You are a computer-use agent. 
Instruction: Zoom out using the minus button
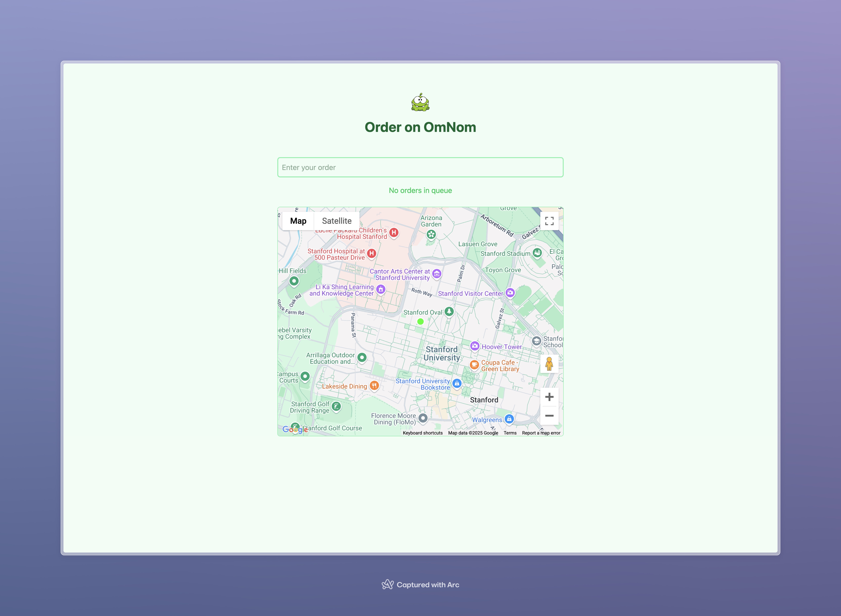point(549,415)
